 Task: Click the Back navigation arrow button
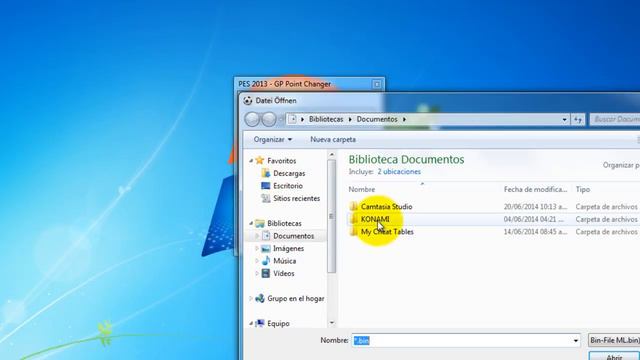(x=252, y=119)
